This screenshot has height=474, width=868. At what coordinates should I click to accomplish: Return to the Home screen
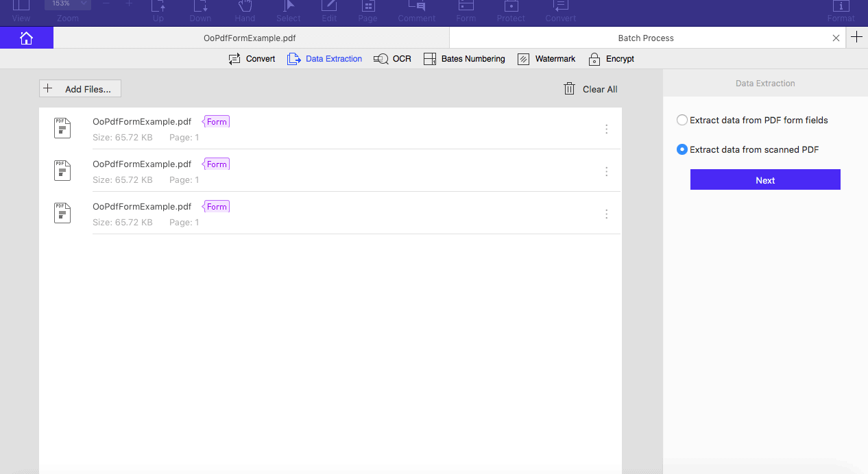[27, 38]
